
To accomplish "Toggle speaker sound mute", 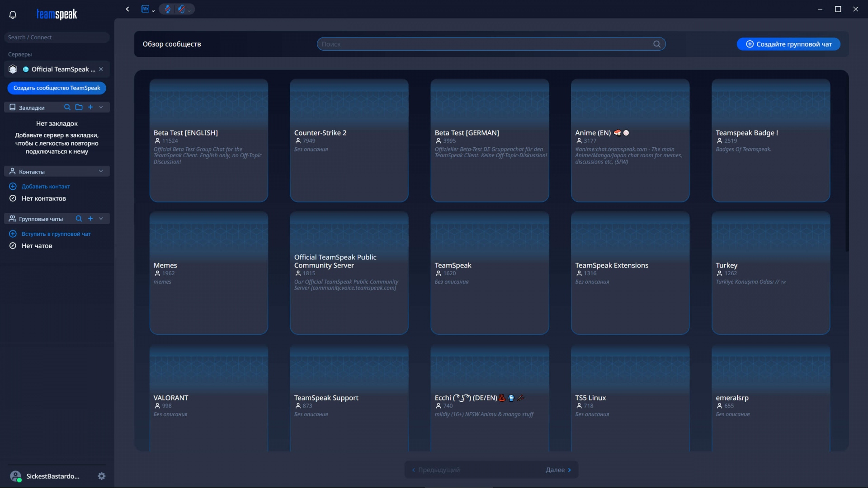I will pyautogui.click(x=182, y=9).
